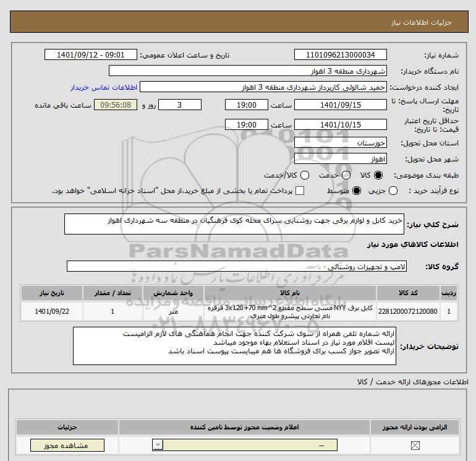Select the کالا/خدمت radio button
This screenshot has height=461, width=476.
tap(305, 175)
